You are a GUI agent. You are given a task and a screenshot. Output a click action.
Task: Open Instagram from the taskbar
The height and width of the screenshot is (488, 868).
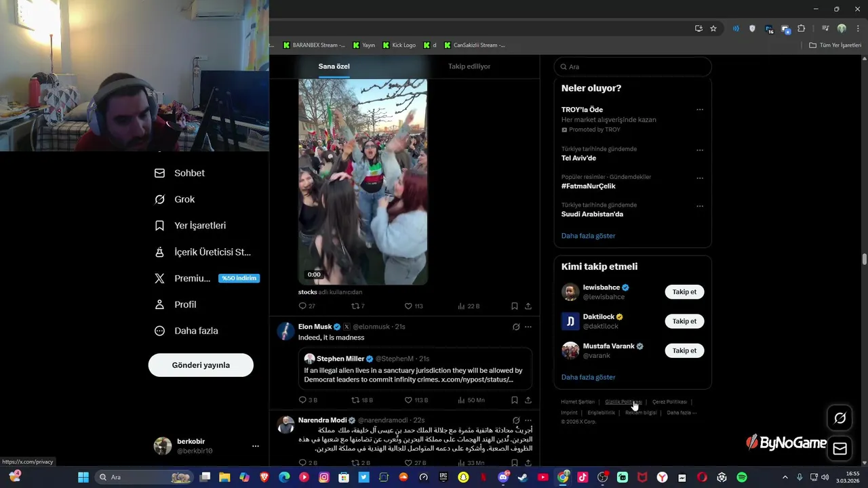pyautogui.click(x=324, y=477)
